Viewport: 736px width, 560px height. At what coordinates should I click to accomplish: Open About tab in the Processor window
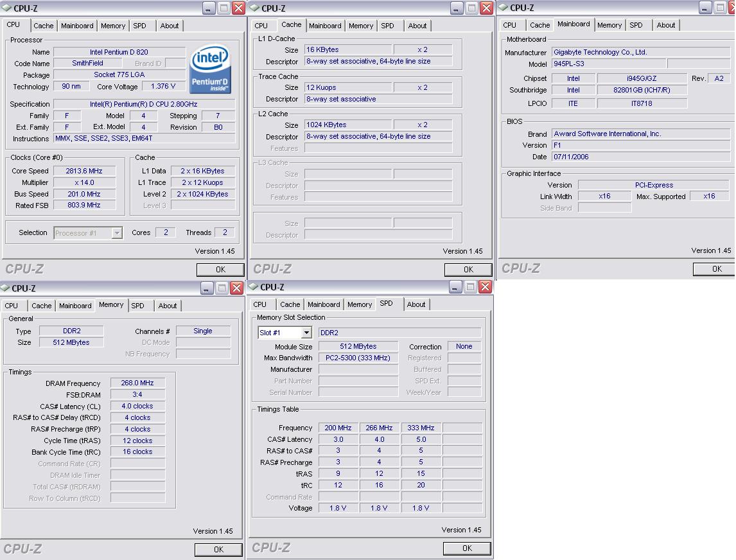170,26
